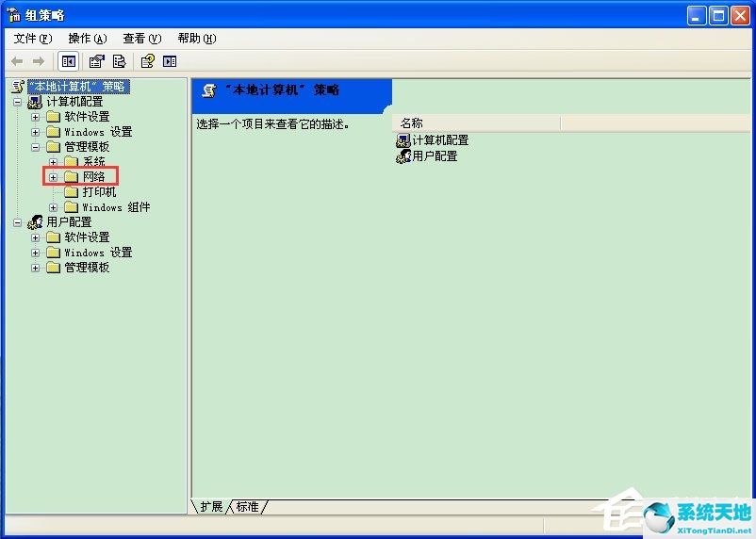Minimize the 组策略 window
Image resolution: width=756 pixels, height=539 pixels.
tap(697, 15)
